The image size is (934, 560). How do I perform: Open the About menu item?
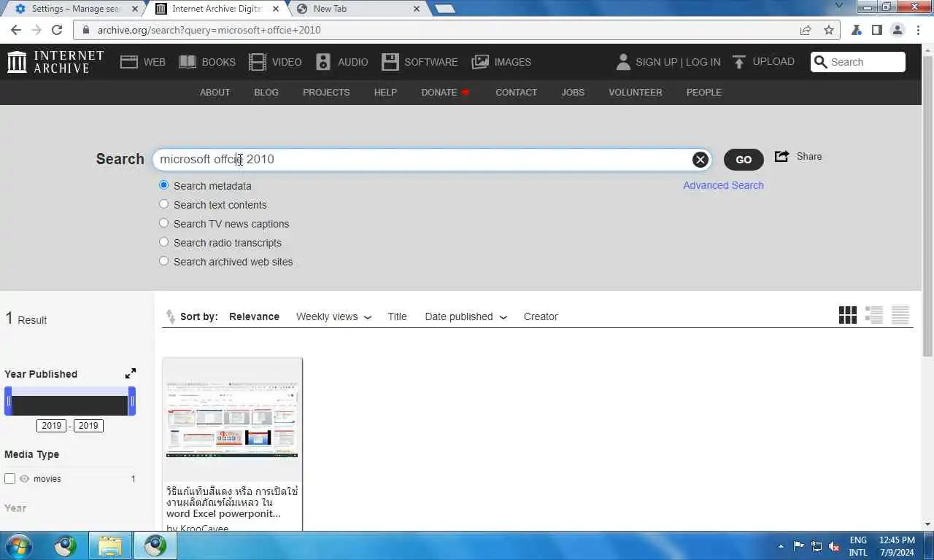[x=215, y=92]
